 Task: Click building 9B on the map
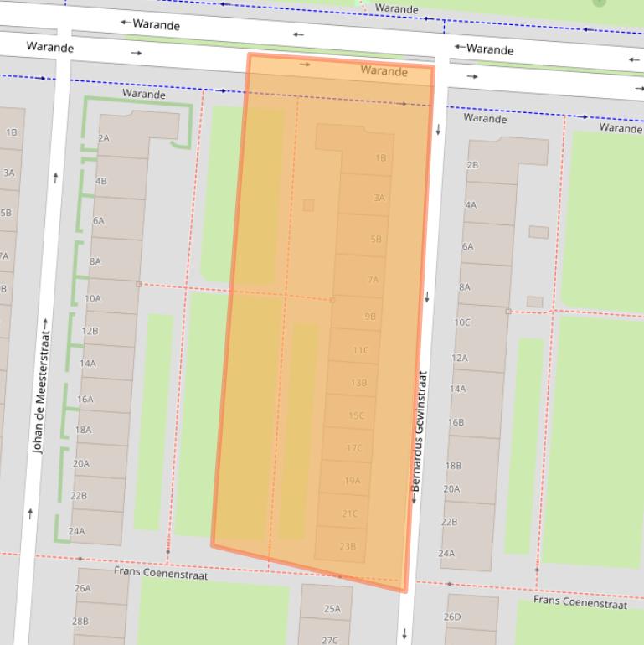(x=369, y=317)
